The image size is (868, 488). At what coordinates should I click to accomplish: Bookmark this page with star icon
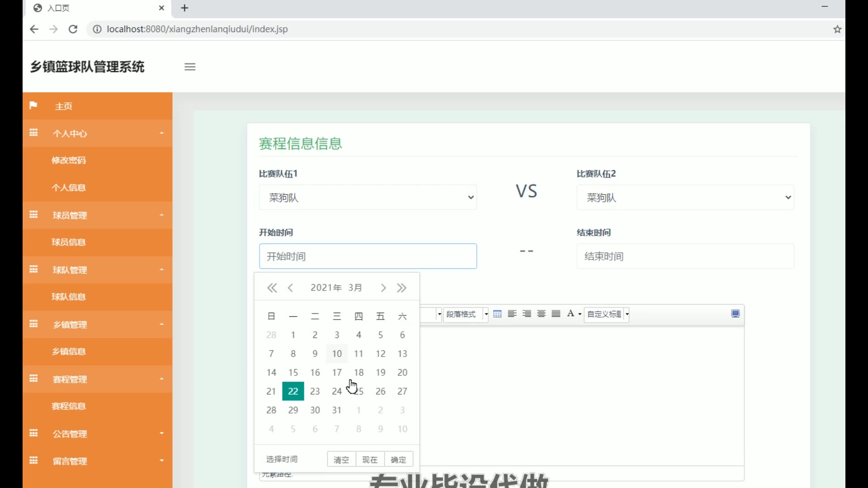(837, 29)
